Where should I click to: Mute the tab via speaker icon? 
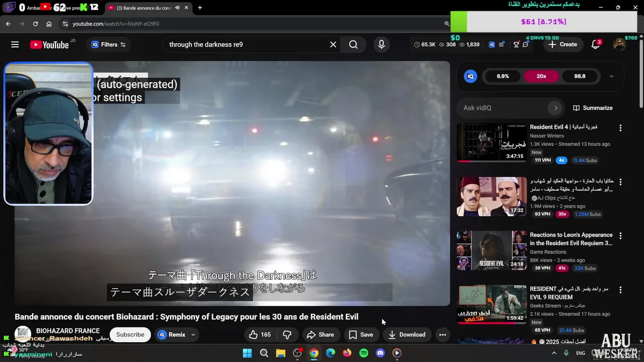point(178,8)
